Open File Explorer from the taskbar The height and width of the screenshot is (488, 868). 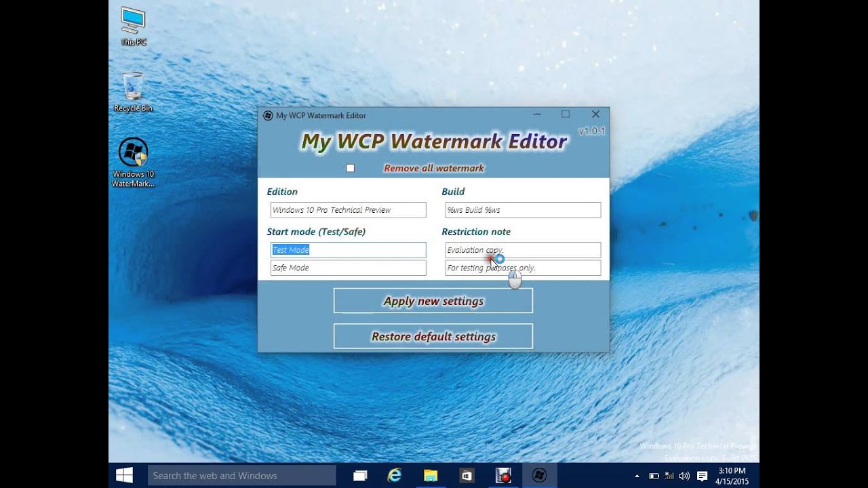pyautogui.click(x=431, y=476)
